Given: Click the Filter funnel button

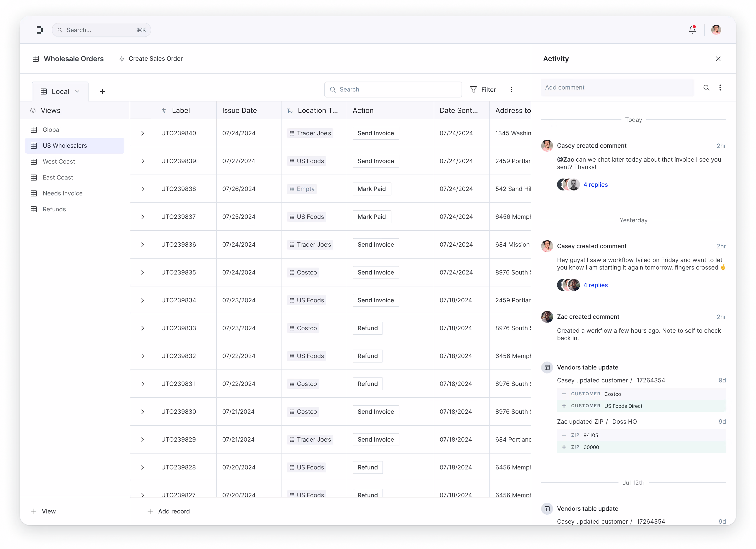Looking at the screenshot, I should click(483, 90).
